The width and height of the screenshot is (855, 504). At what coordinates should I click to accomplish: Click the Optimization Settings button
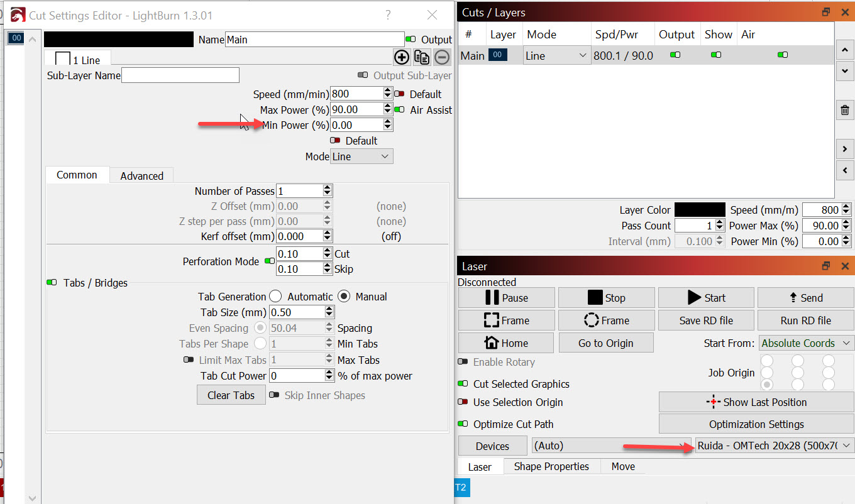click(756, 424)
